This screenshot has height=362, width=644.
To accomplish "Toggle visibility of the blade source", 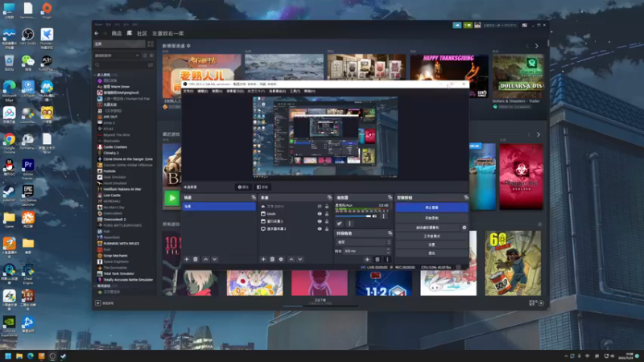I will point(320,214).
